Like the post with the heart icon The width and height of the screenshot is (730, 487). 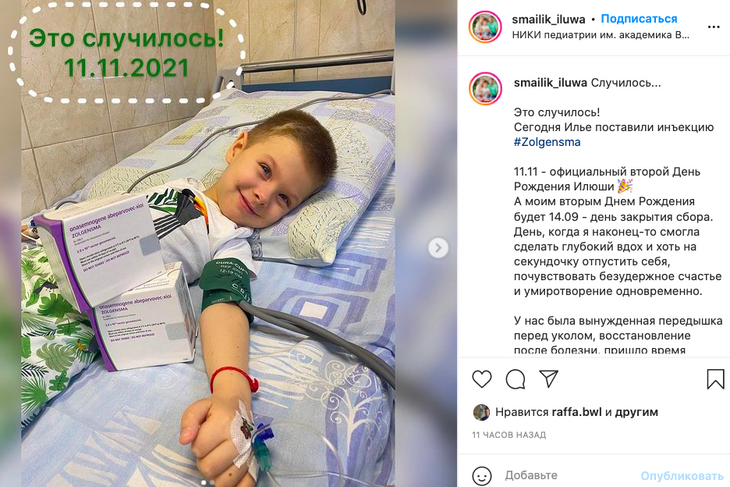pos(482,379)
